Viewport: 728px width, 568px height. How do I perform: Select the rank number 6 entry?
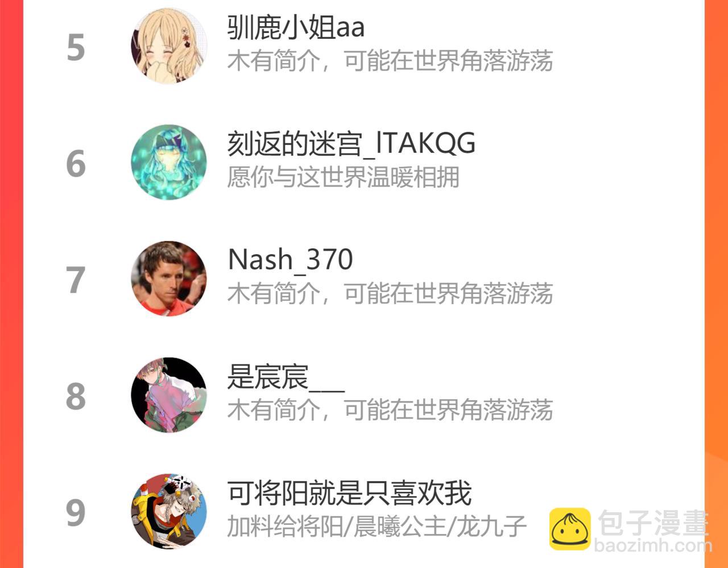pyautogui.click(x=76, y=164)
